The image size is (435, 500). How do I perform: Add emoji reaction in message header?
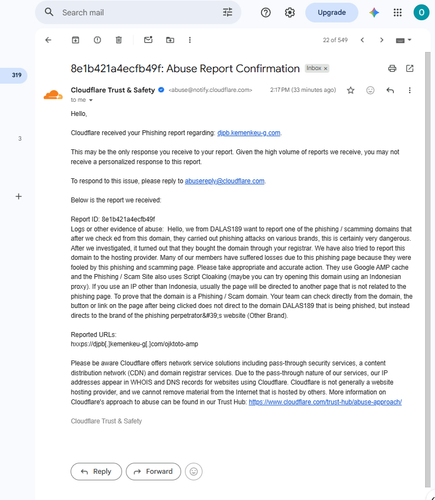point(370,90)
